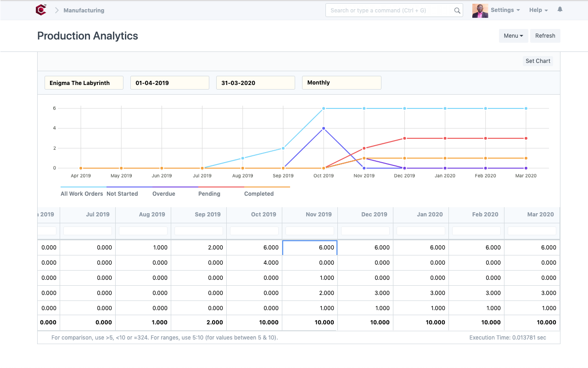
Task: Click the 01-04-2019 start date field
Action: (x=169, y=83)
